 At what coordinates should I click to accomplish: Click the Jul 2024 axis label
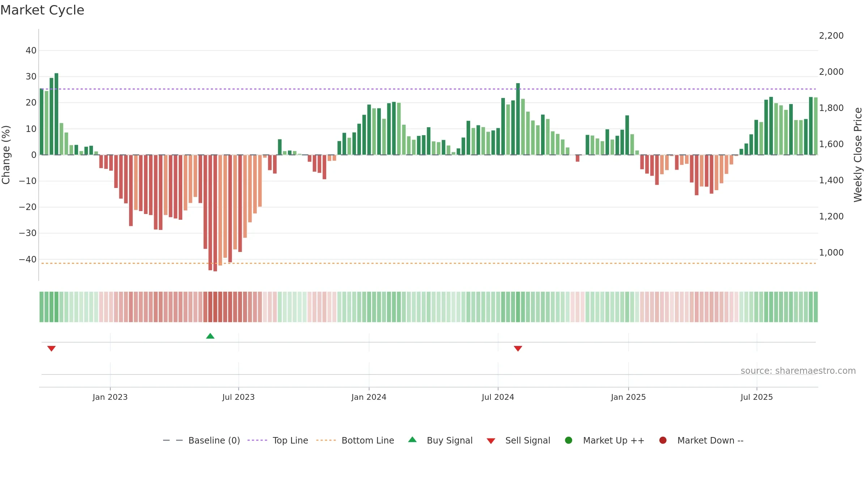[498, 397]
